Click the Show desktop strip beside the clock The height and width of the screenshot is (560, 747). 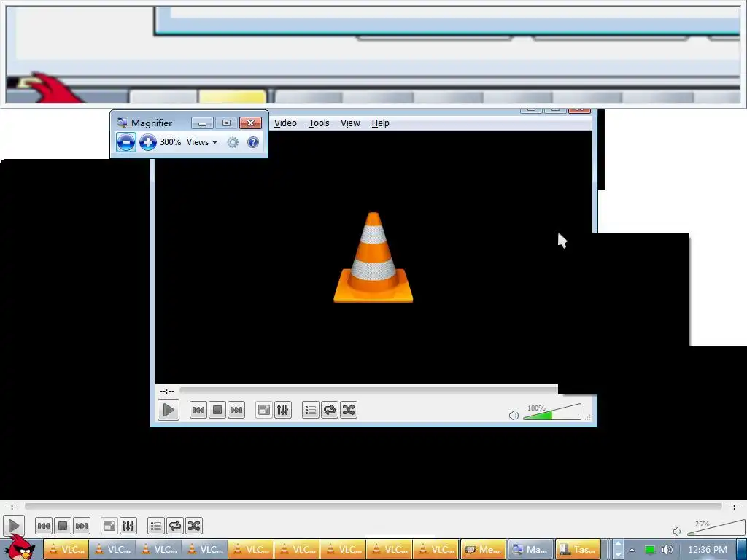pos(741,550)
